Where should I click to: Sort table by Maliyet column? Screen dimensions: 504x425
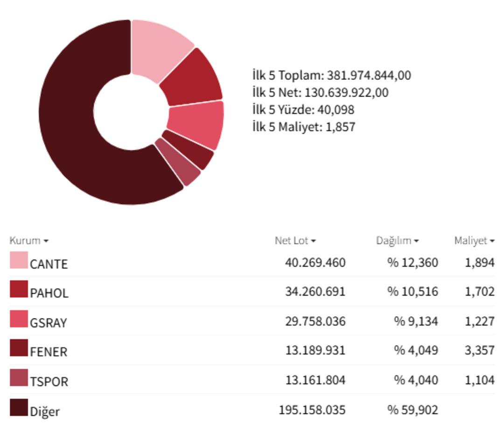point(474,241)
